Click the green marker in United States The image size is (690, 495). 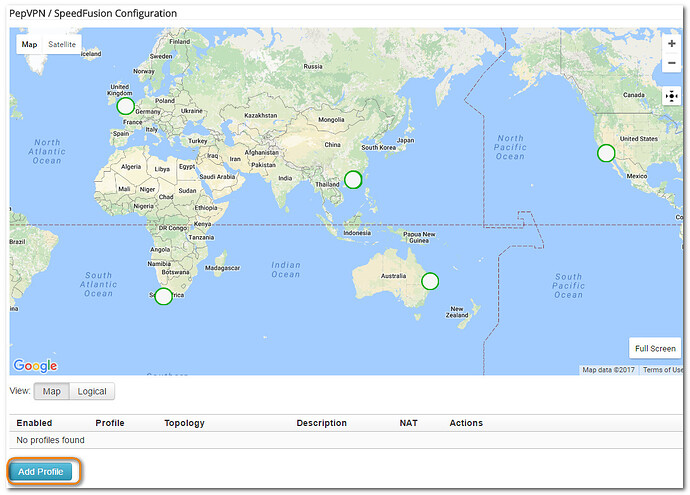click(x=605, y=153)
